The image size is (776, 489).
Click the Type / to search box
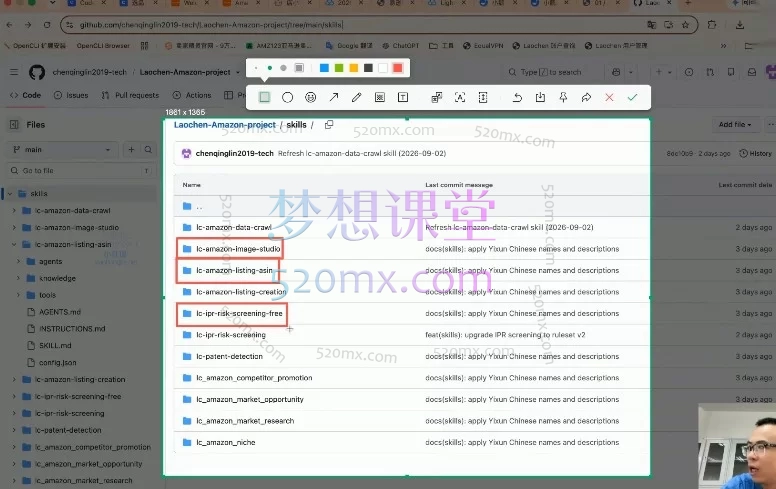coord(551,72)
